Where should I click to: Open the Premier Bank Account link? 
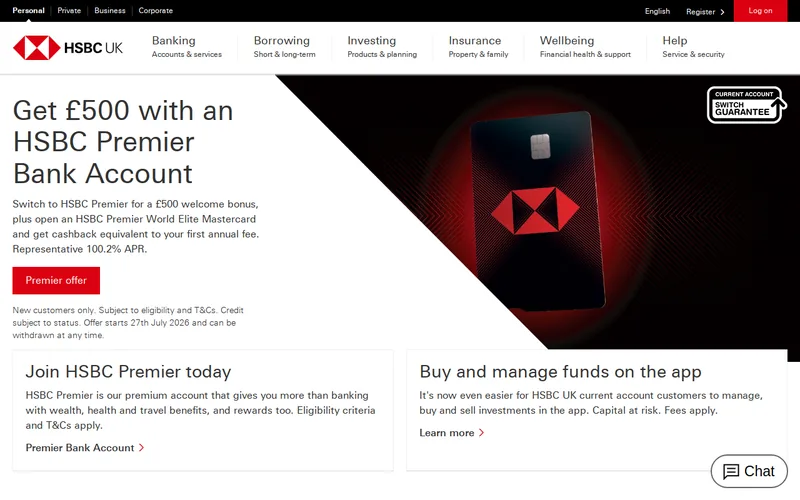coord(80,447)
